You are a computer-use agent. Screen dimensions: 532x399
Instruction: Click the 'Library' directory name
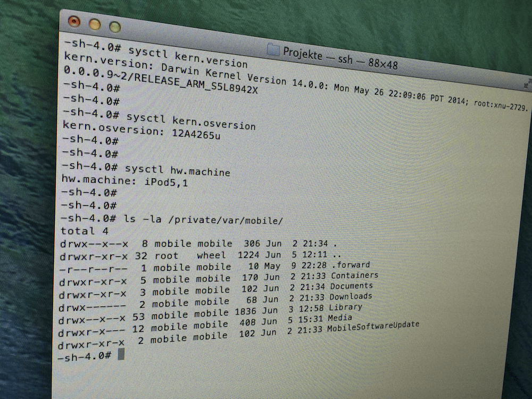point(345,307)
